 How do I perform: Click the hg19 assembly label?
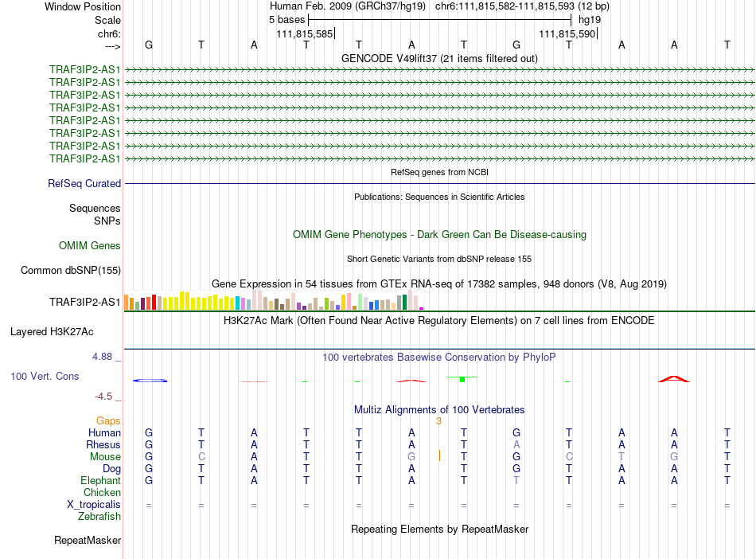tap(590, 20)
